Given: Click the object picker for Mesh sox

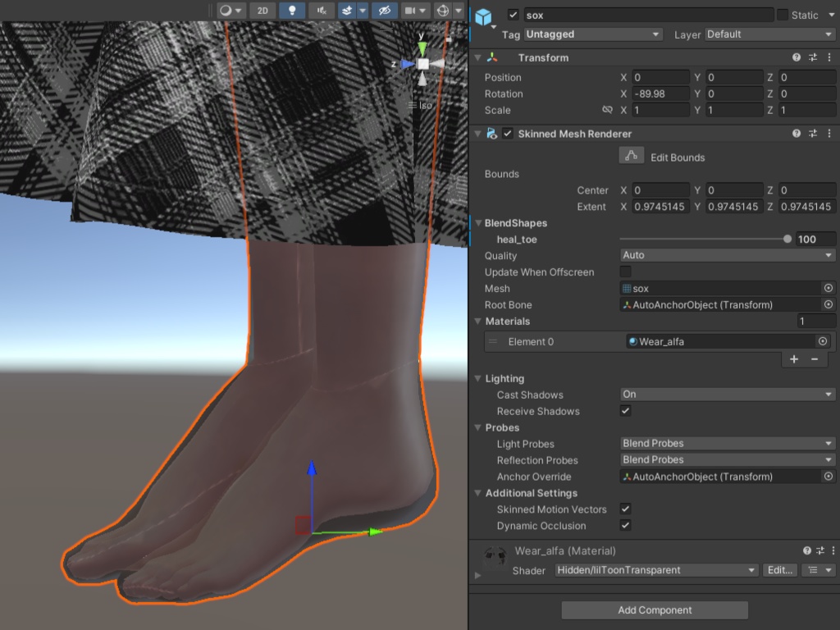Looking at the screenshot, I should [828, 288].
